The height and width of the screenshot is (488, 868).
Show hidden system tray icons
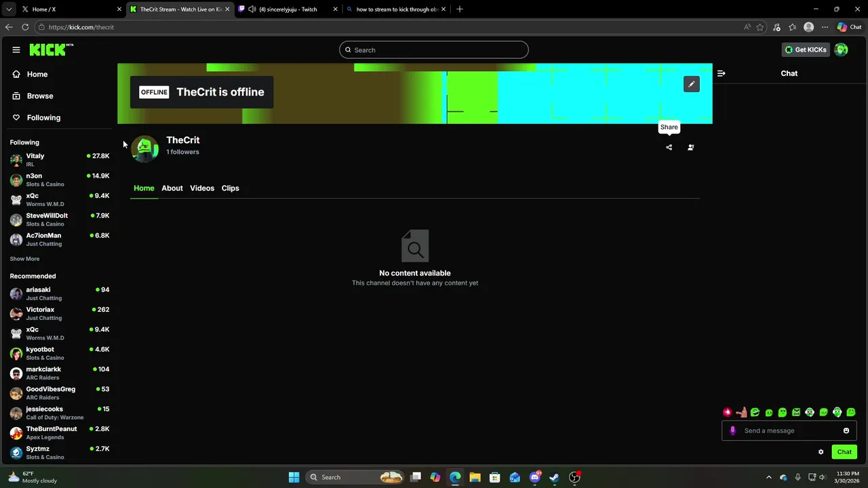point(768,477)
